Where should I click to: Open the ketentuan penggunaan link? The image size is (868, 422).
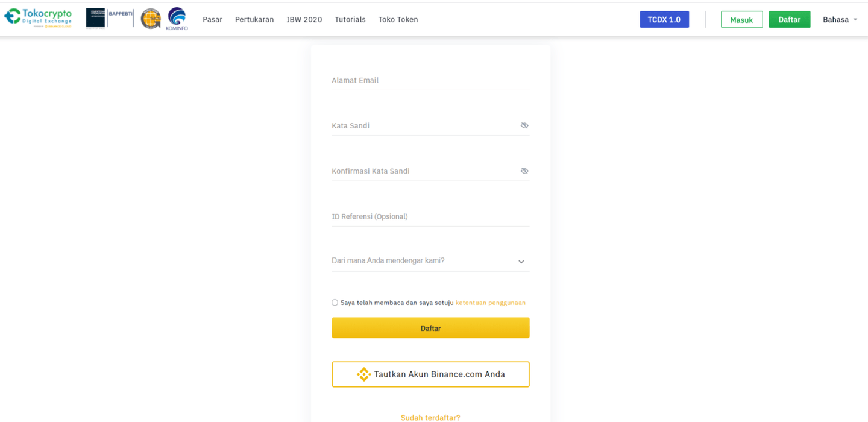[490, 302]
